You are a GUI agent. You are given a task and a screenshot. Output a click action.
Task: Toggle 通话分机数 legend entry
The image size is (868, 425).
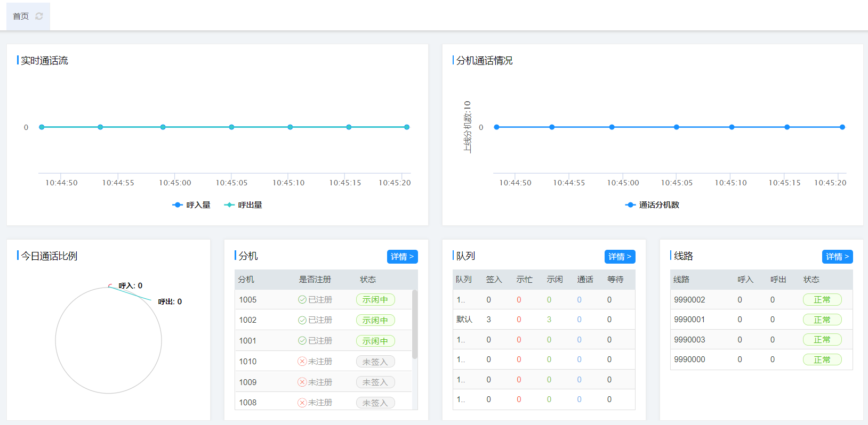652,205
